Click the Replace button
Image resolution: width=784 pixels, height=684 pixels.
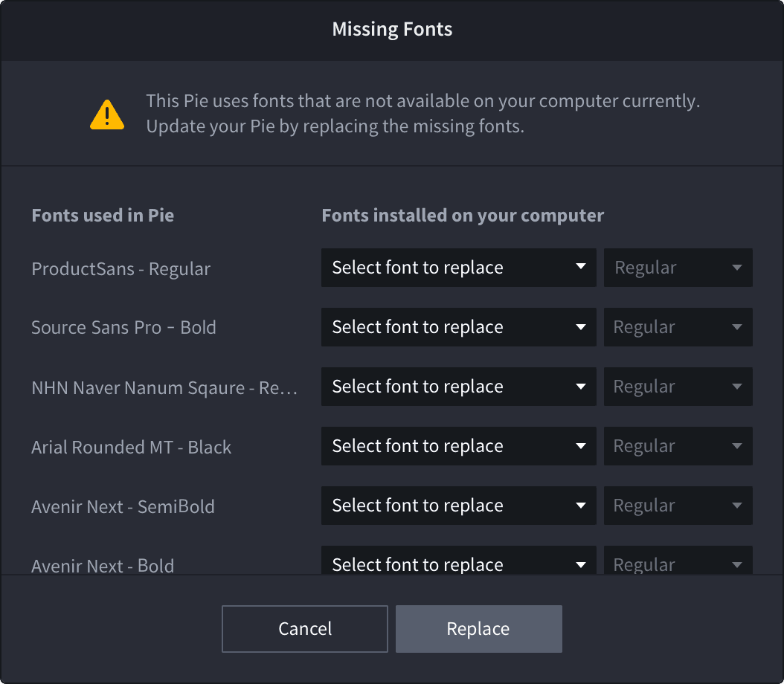[x=478, y=628]
